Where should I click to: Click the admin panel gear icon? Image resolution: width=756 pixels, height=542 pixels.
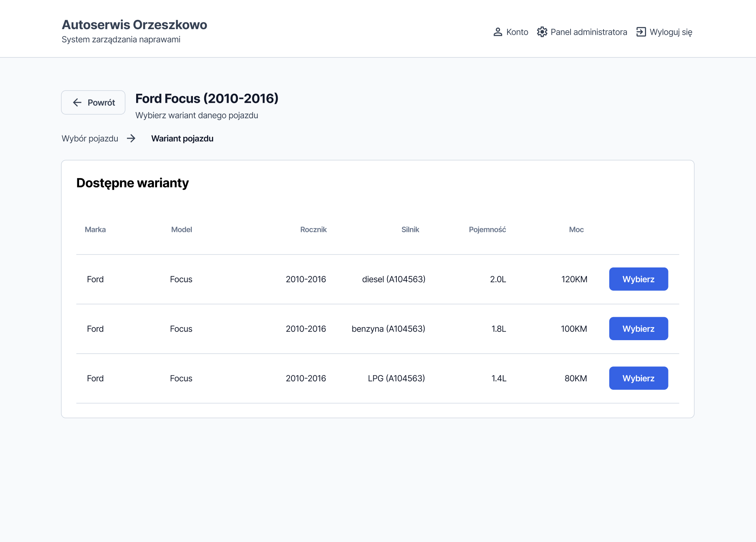tap(542, 32)
